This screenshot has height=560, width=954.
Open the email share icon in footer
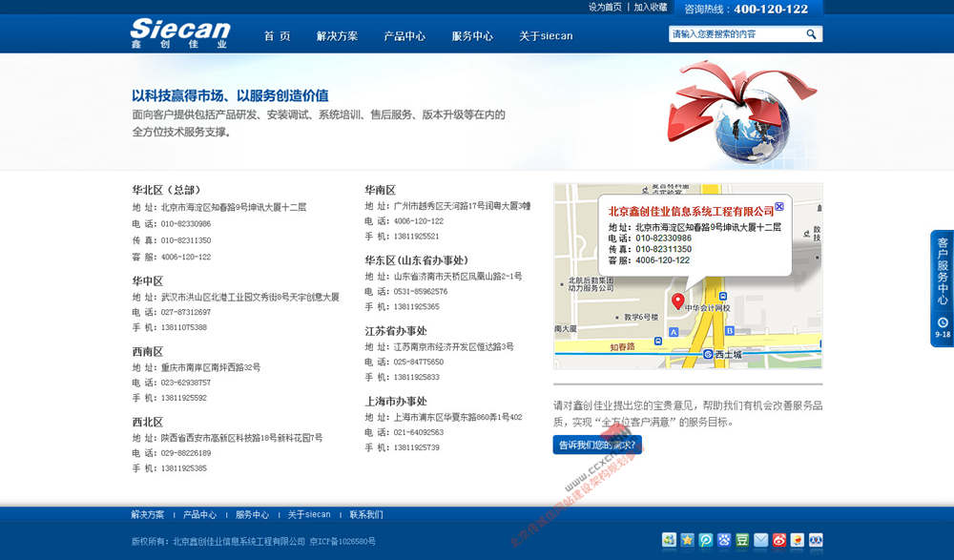pyautogui.click(x=759, y=539)
